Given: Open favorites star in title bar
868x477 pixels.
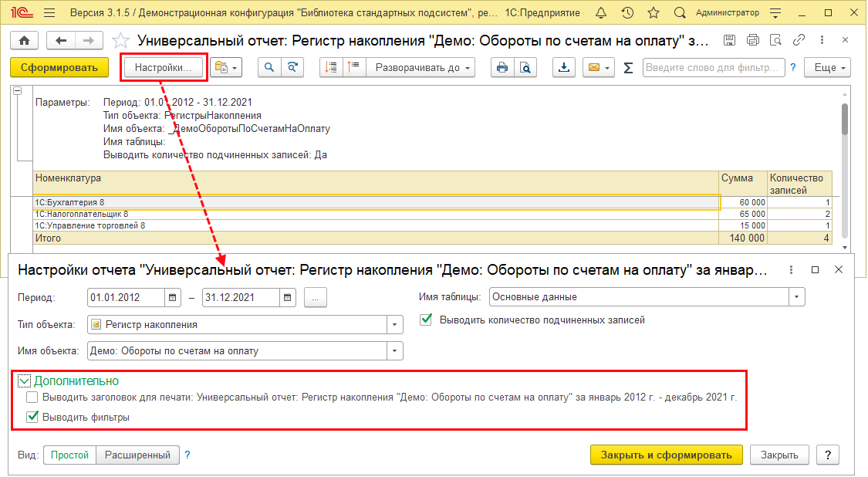Looking at the screenshot, I should tap(654, 13).
